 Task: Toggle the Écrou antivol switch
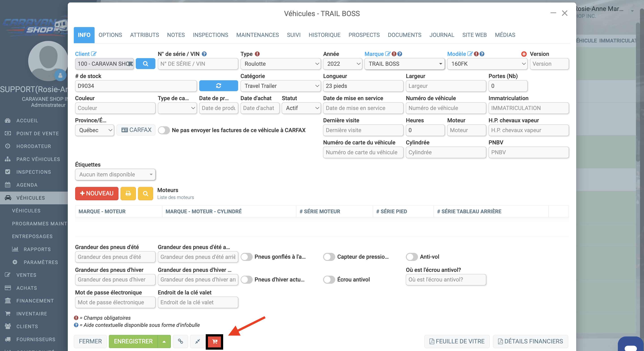click(x=329, y=279)
